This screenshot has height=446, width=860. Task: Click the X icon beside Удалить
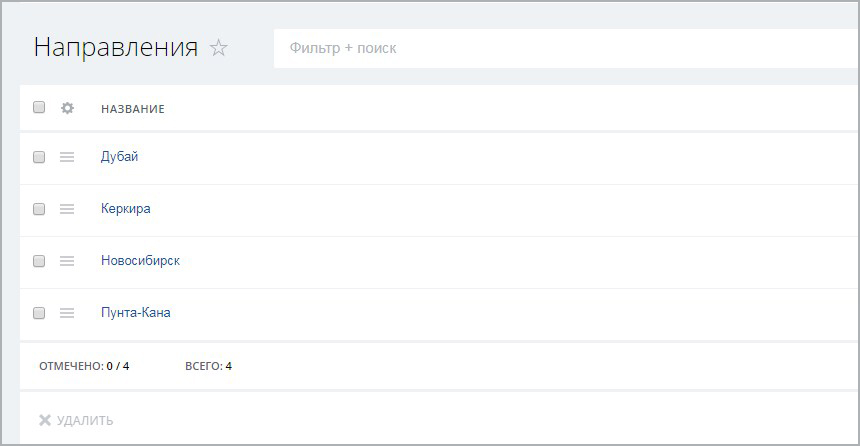click(x=45, y=420)
